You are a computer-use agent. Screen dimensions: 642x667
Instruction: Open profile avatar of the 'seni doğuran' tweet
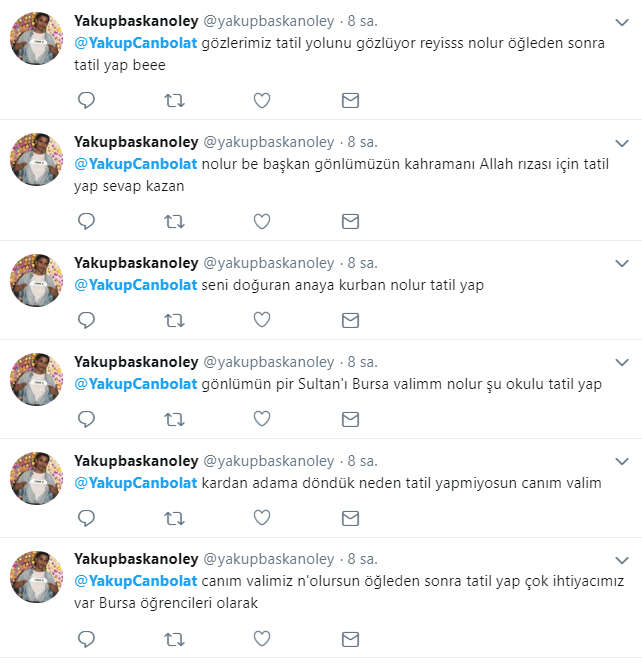pos(37,280)
